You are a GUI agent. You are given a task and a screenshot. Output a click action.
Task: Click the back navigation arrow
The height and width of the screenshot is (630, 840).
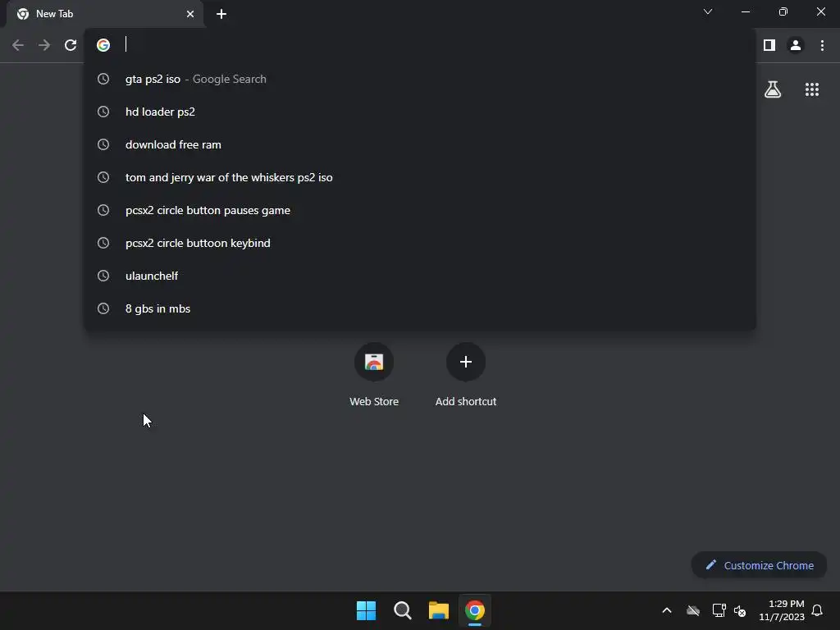pos(18,46)
